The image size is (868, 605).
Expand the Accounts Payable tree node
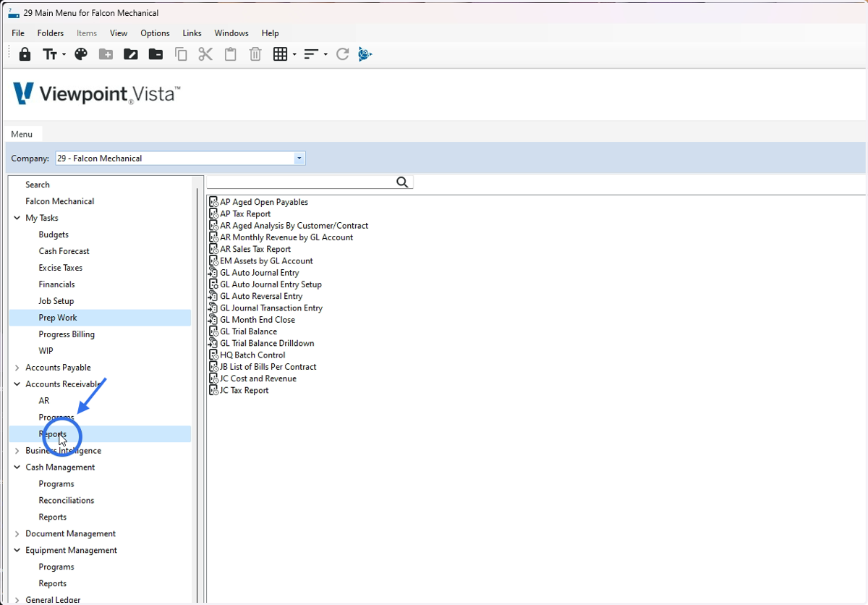click(17, 368)
